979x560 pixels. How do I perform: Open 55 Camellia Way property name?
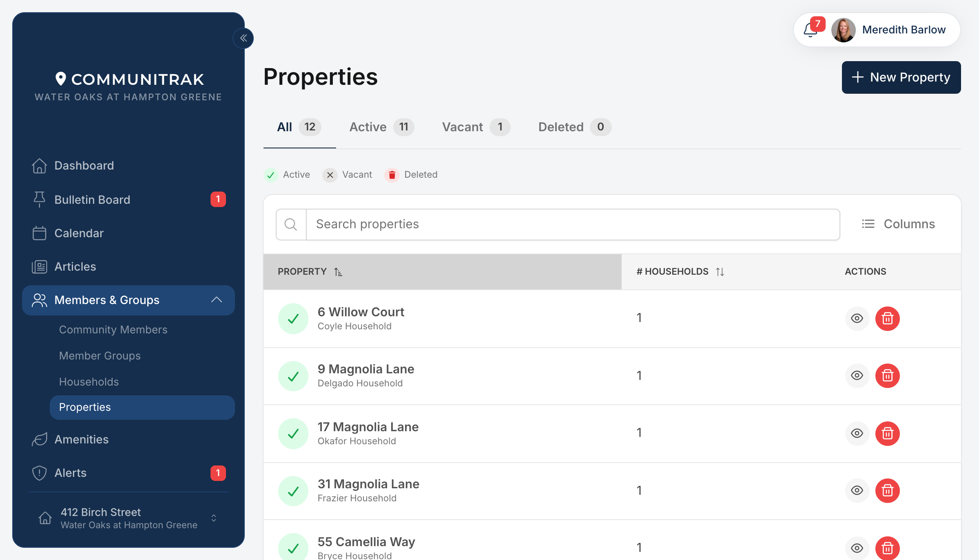pyautogui.click(x=366, y=542)
